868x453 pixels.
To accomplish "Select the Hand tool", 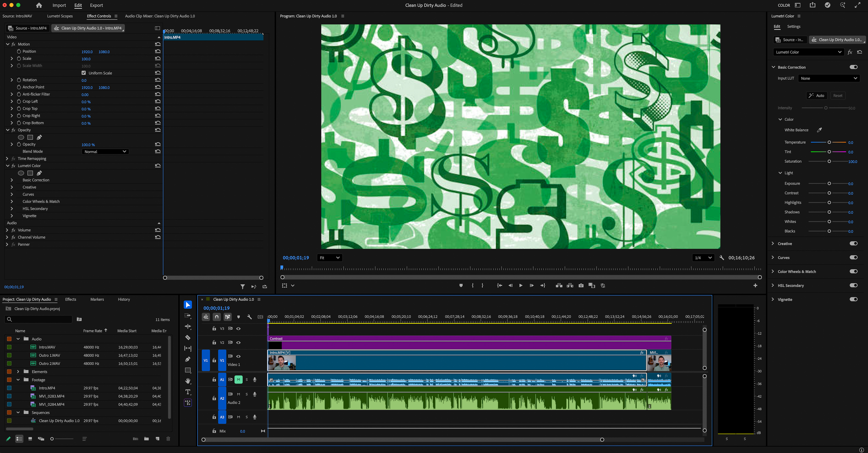I will (x=188, y=381).
